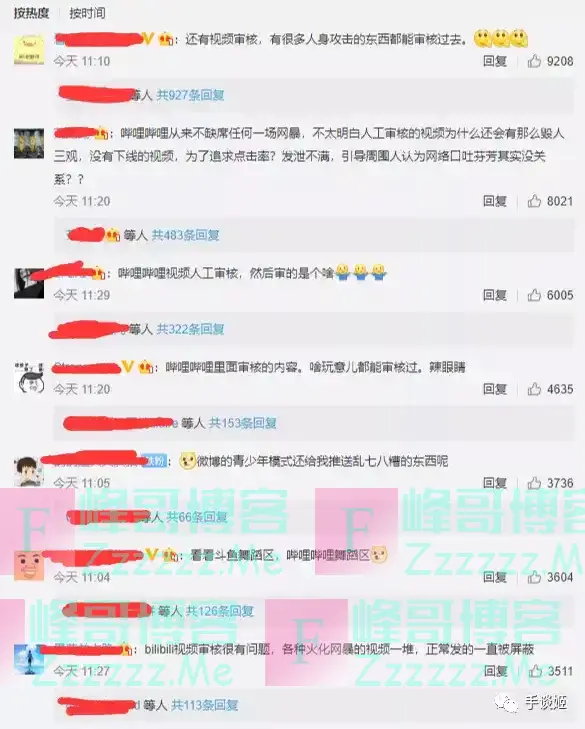Like the comment with 9208 likes

click(x=534, y=61)
